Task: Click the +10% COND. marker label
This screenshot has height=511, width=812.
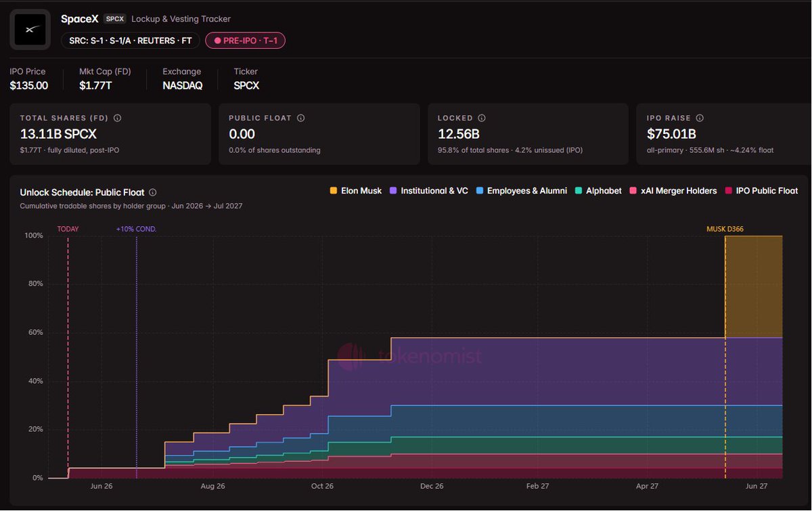Action: coord(136,229)
